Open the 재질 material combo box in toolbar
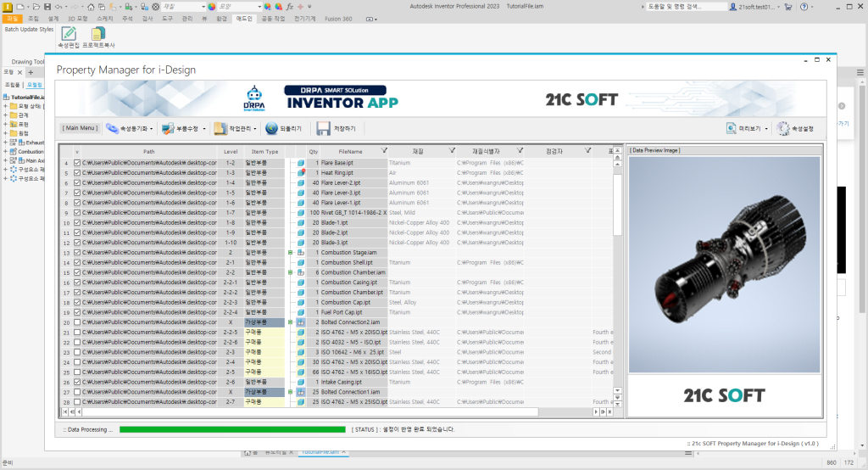The image size is (868, 470). tap(184, 7)
